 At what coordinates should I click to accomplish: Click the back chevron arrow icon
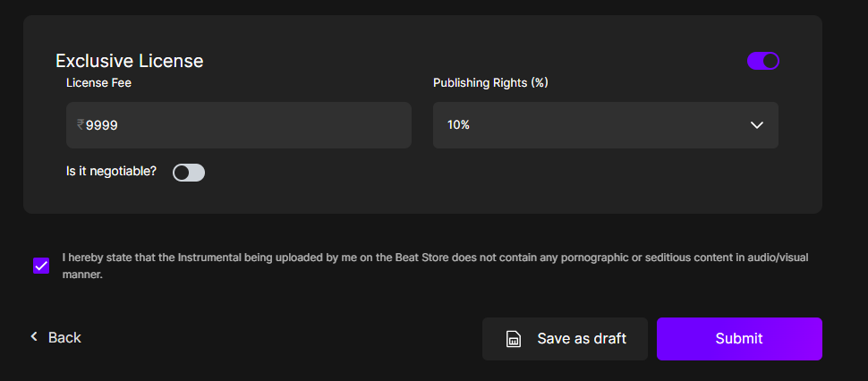(34, 337)
